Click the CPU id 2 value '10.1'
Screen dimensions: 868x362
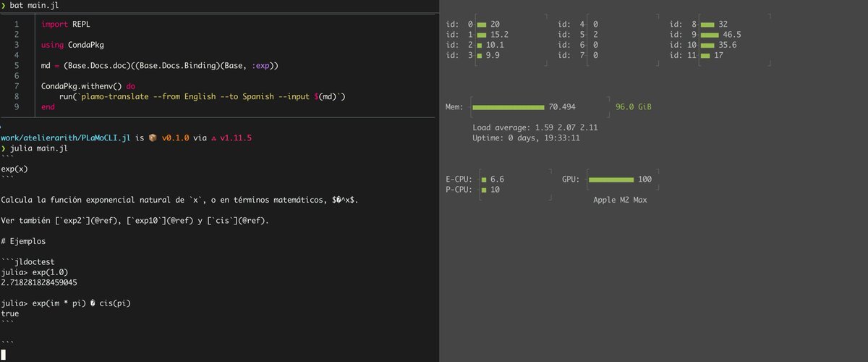[495, 45]
